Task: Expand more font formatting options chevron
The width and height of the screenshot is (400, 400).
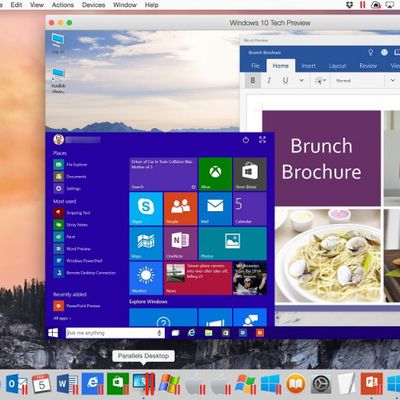Action: [x=301, y=80]
